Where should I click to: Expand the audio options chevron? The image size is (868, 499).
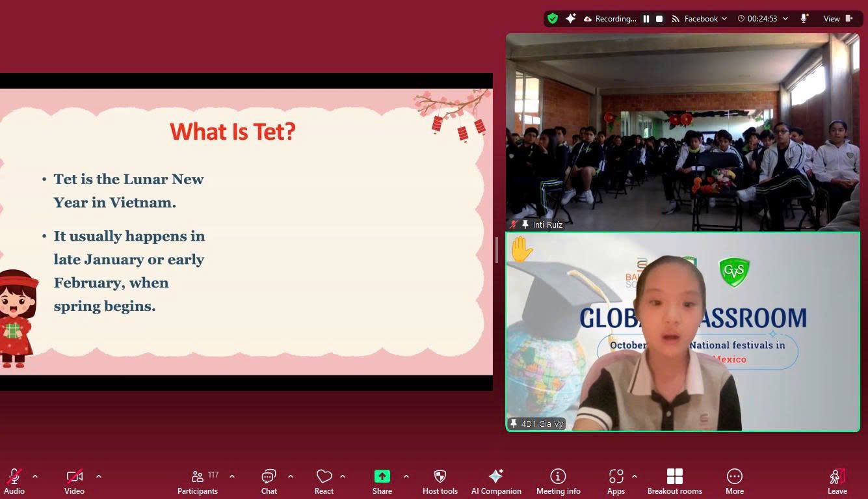pyautogui.click(x=35, y=476)
